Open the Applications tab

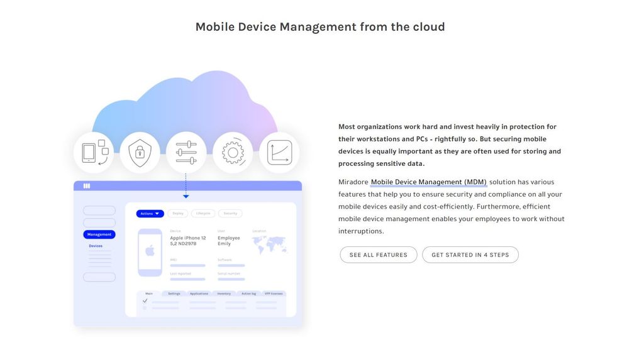click(x=199, y=293)
